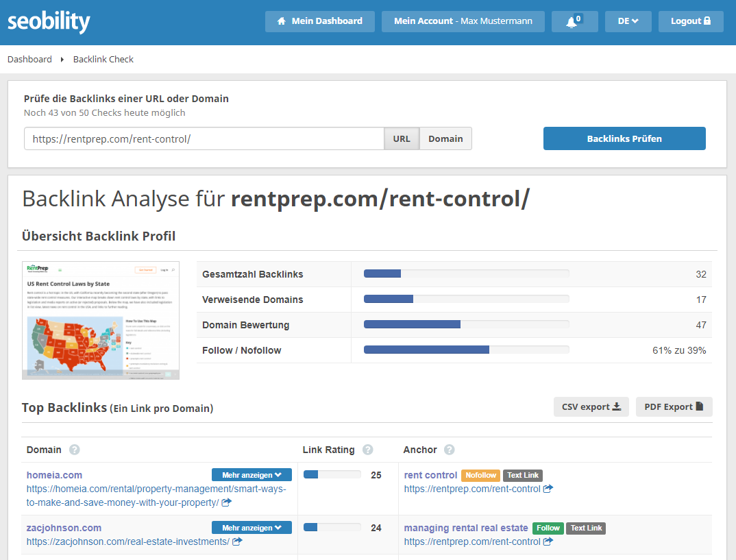The height and width of the screenshot is (560, 736).
Task: Expand Mehr anzeigen for homeia.com
Action: tap(252, 475)
